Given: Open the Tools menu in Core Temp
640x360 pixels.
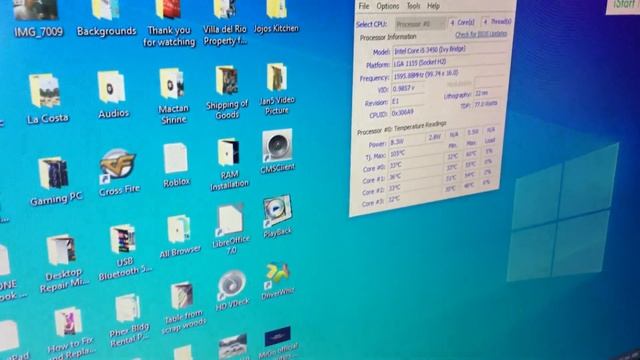Looking at the screenshot, I should point(413,6).
